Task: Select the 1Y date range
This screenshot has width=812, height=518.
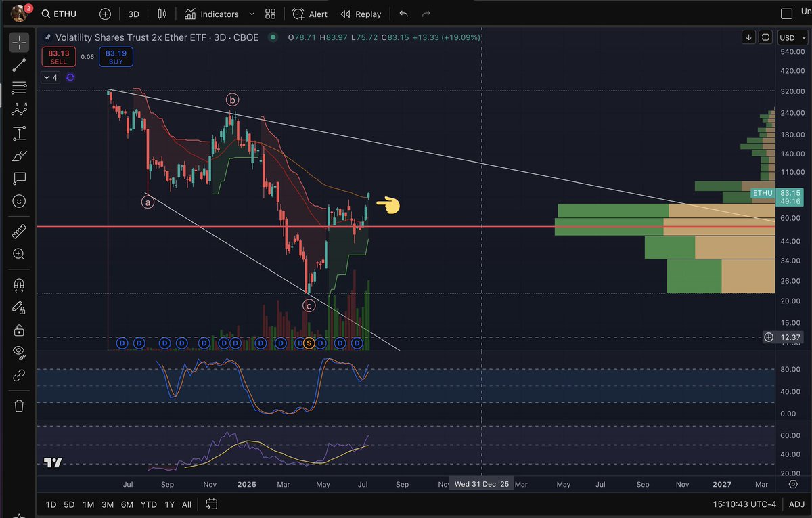Action: [170, 504]
